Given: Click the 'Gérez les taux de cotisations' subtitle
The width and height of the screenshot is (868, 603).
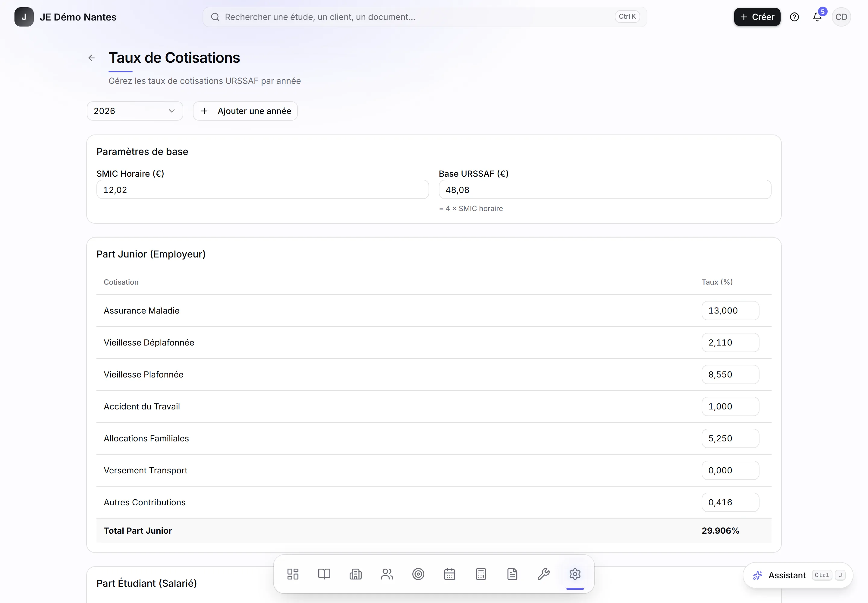Looking at the screenshot, I should (204, 81).
